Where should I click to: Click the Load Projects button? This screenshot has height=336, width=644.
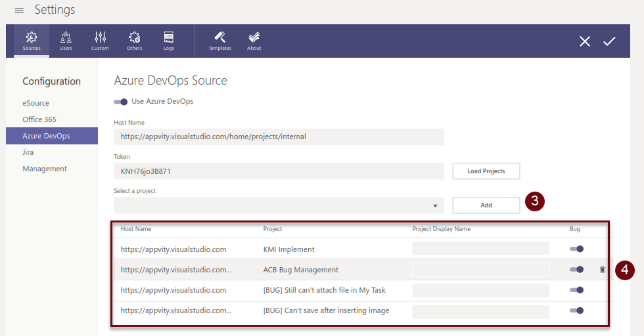pyautogui.click(x=486, y=171)
